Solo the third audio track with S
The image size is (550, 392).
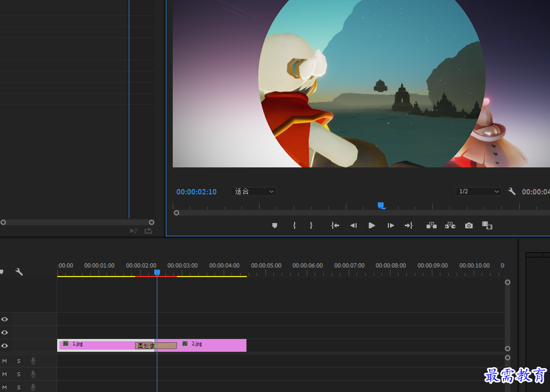[x=19, y=387]
